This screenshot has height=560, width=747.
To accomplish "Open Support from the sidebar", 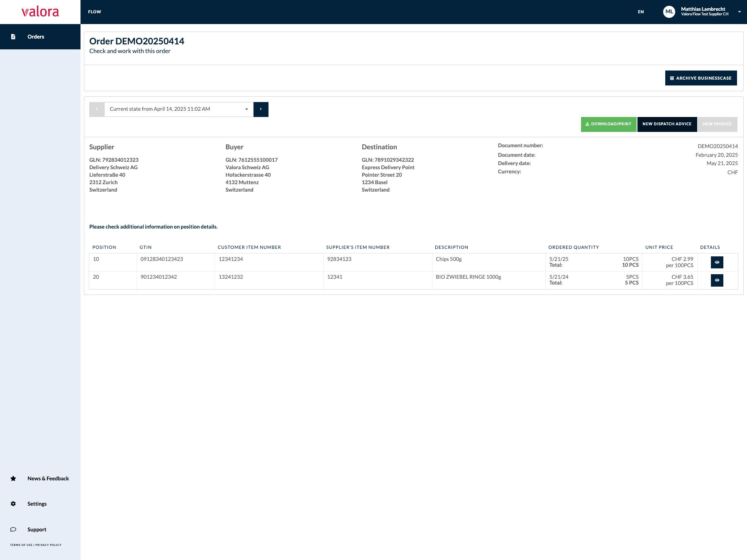I will point(37,529).
